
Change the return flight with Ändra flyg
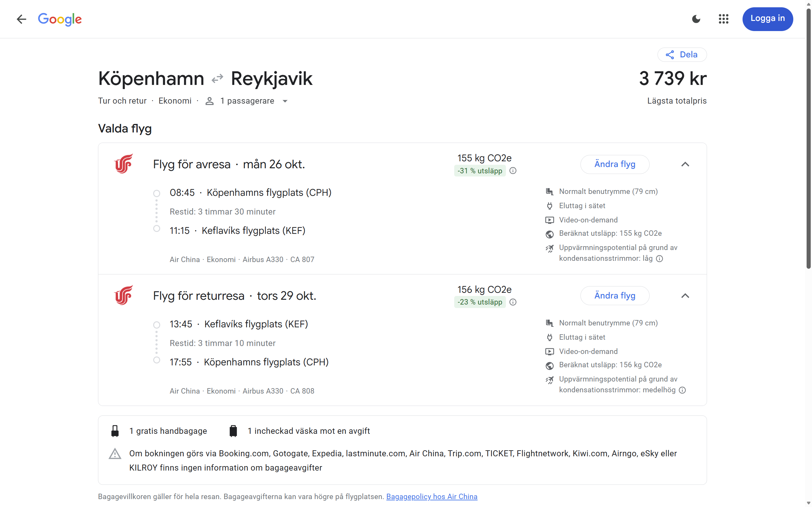point(615,296)
